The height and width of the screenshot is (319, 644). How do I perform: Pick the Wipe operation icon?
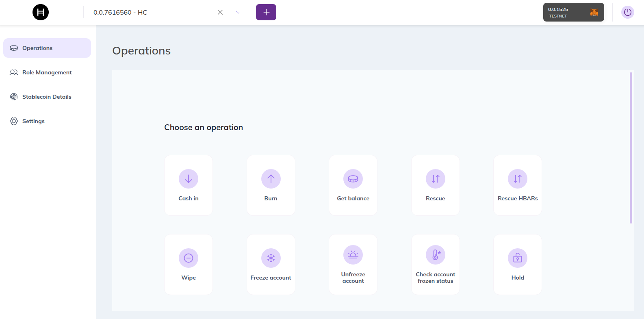click(189, 258)
